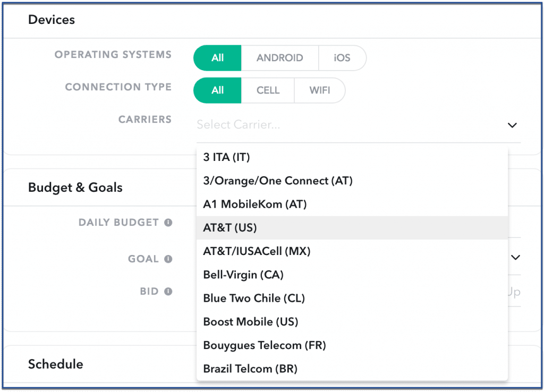Select AT&T (US) carrier
The image size is (544, 392).
pyautogui.click(x=352, y=228)
